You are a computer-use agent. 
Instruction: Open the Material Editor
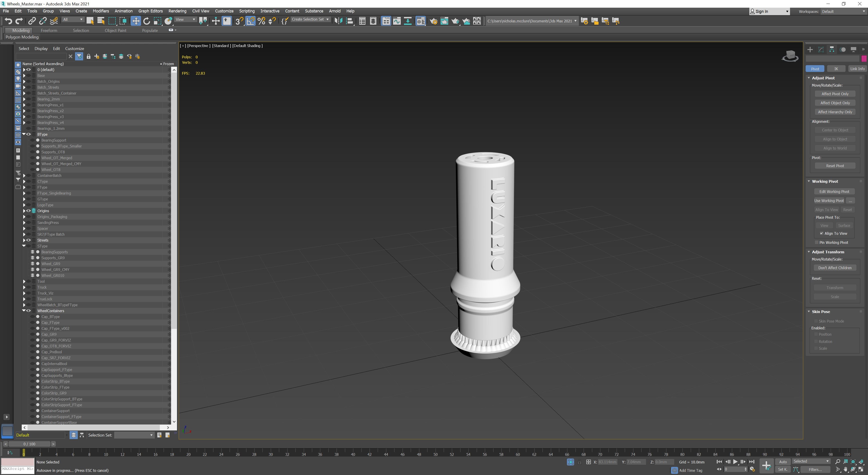click(420, 21)
